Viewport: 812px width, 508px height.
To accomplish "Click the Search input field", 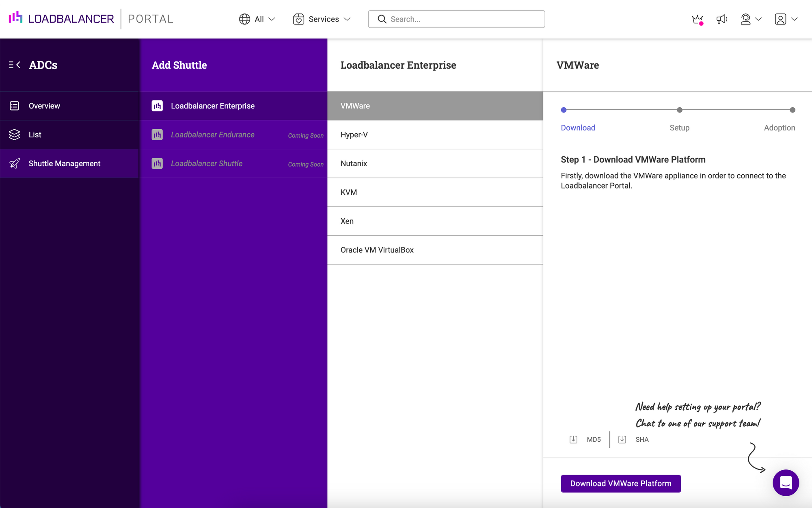I will point(457,19).
